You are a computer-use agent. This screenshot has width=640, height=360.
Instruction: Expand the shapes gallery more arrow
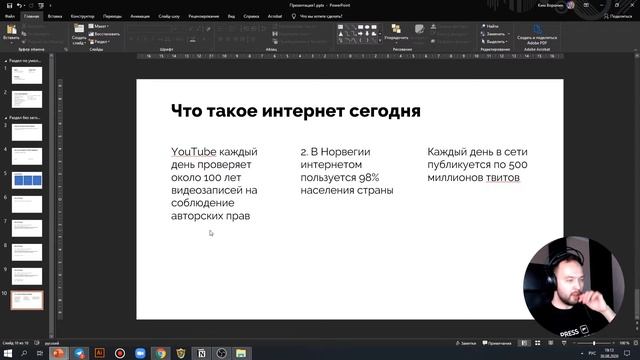coord(380,41)
